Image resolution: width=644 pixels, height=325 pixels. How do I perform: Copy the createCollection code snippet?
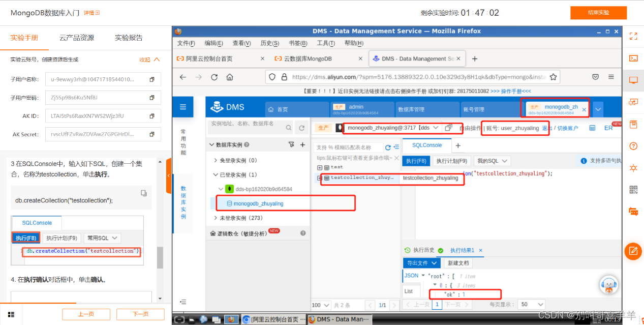point(144,193)
